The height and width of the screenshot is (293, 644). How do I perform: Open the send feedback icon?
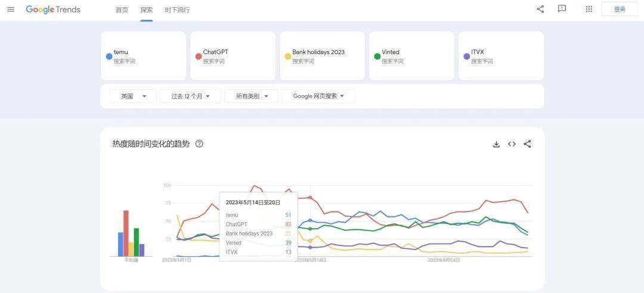(562, 8)
